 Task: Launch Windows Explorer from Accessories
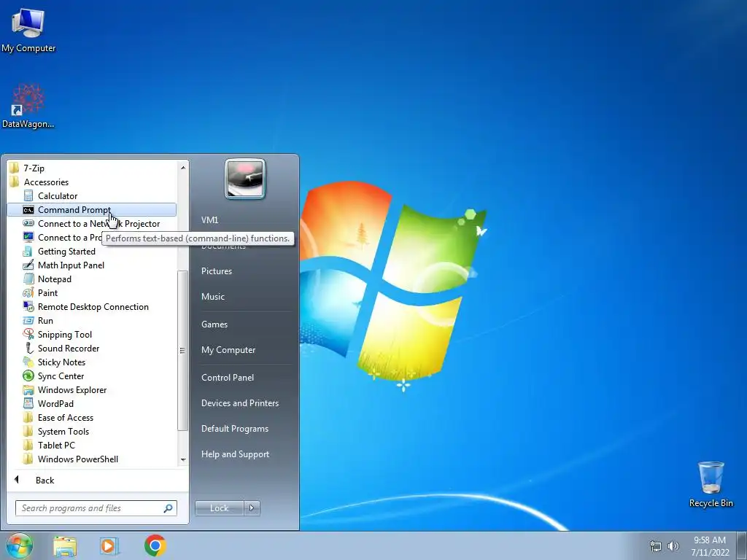[x=72, y=389]
